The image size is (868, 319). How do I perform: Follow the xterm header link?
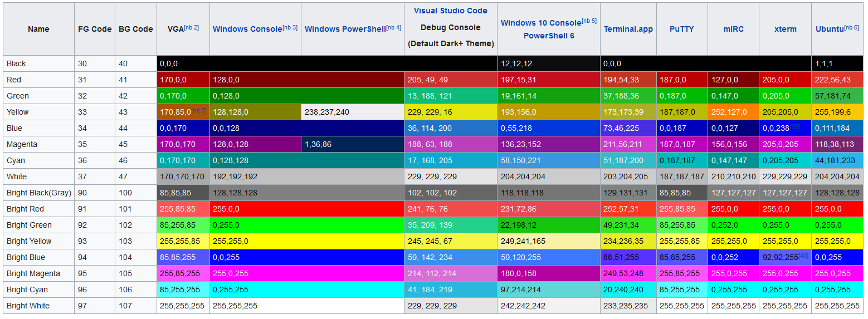pos(785,29)
